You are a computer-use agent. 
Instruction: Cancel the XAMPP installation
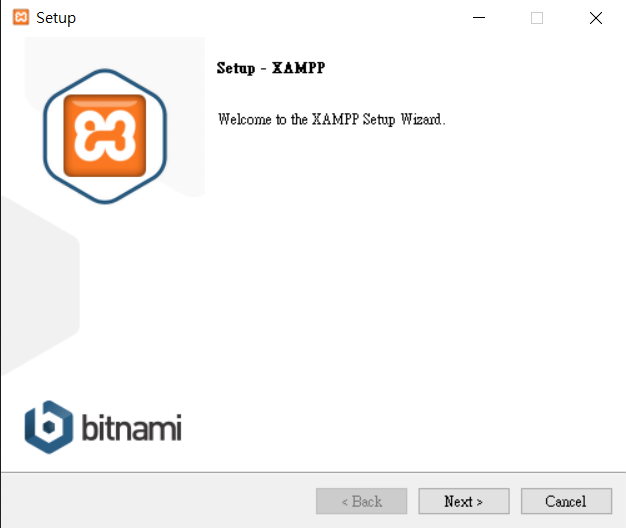[566, 501]
